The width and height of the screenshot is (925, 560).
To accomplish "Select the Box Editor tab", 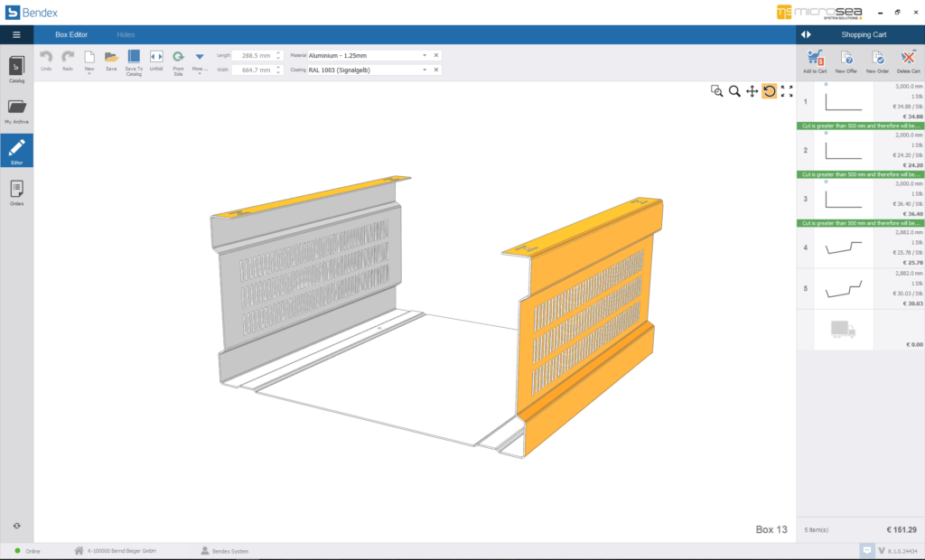I will (x=71, y=34).
